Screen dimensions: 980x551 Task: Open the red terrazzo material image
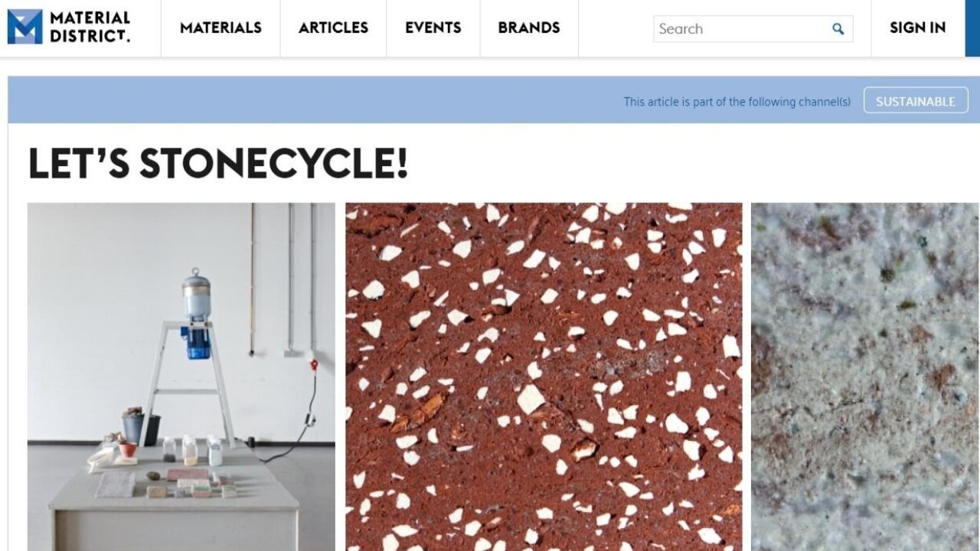[544, 377]
